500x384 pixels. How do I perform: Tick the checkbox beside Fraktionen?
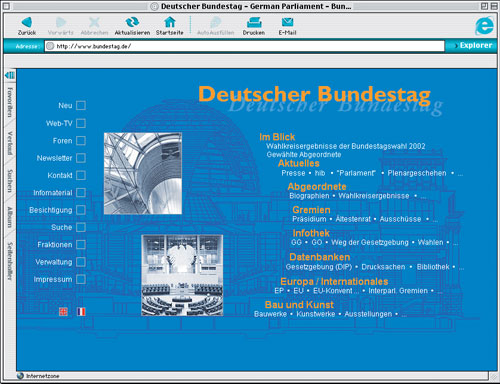[x=81, y=244]
